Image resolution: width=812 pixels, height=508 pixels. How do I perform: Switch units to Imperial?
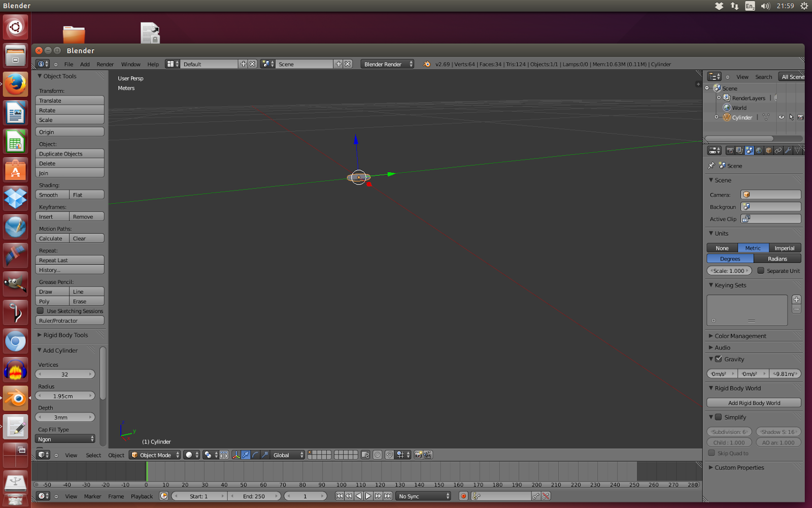point(785,248)
